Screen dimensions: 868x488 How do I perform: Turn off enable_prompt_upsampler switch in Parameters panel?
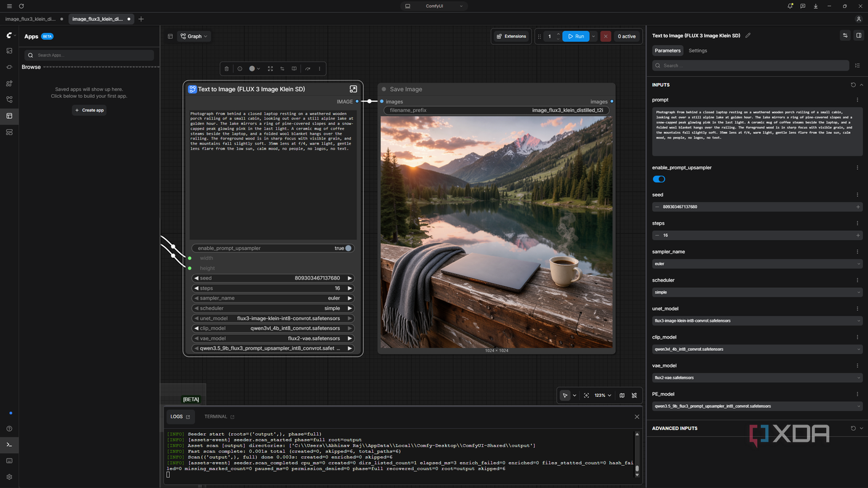(x=659, y=179)
